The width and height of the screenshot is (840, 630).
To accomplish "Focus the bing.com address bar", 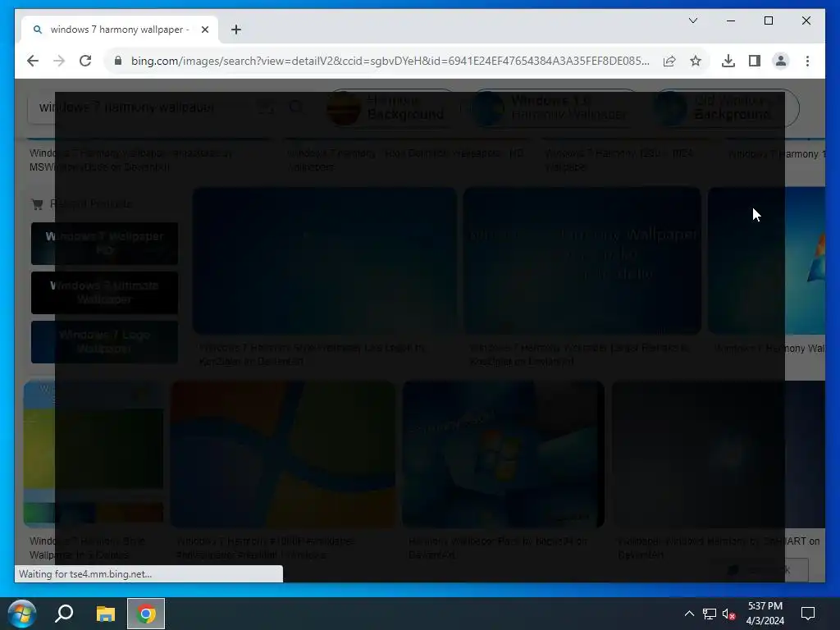I will 390,61.
